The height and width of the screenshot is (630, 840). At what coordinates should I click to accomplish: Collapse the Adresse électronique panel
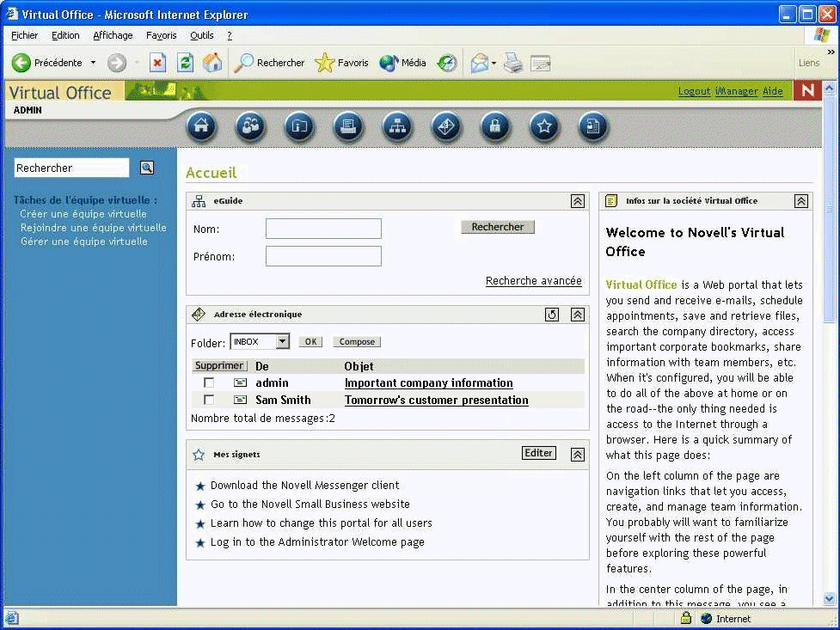(578, 315)
